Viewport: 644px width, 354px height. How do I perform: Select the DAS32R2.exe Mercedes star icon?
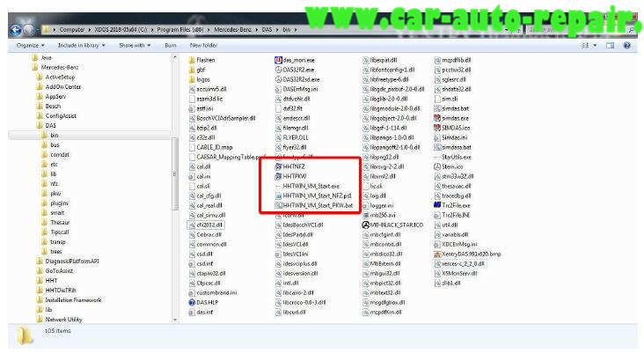(x=278, y=70)
